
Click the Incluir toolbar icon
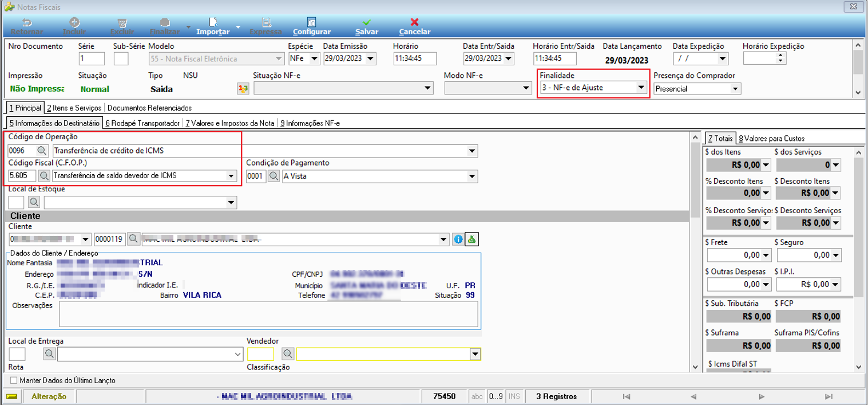point(74,22)
